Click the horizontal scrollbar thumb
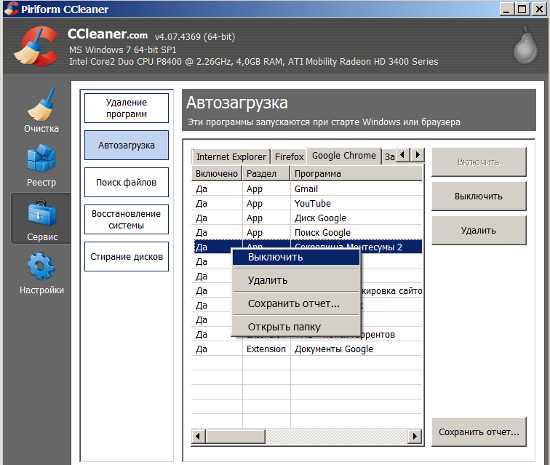550x465 pixels. 235,436
